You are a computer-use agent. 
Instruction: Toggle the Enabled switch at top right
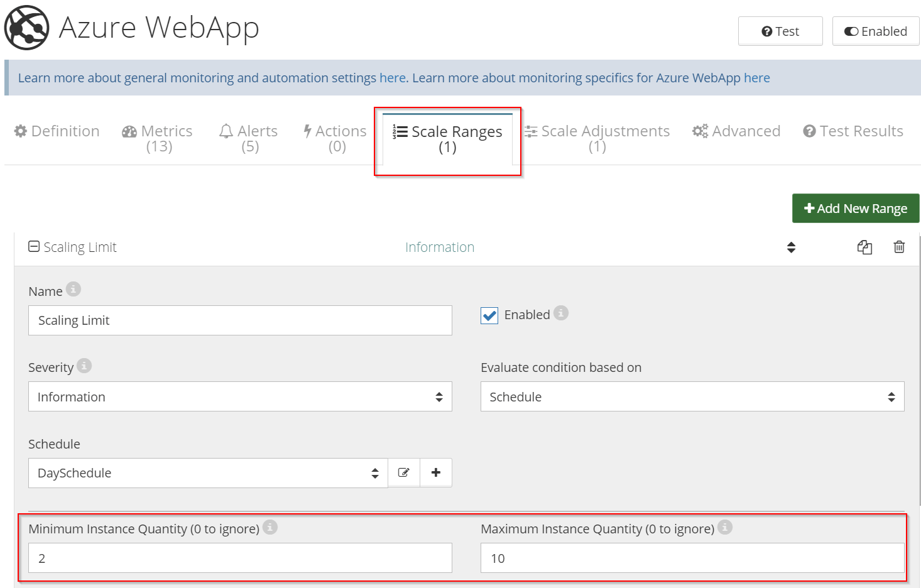[x=876, y=31]
